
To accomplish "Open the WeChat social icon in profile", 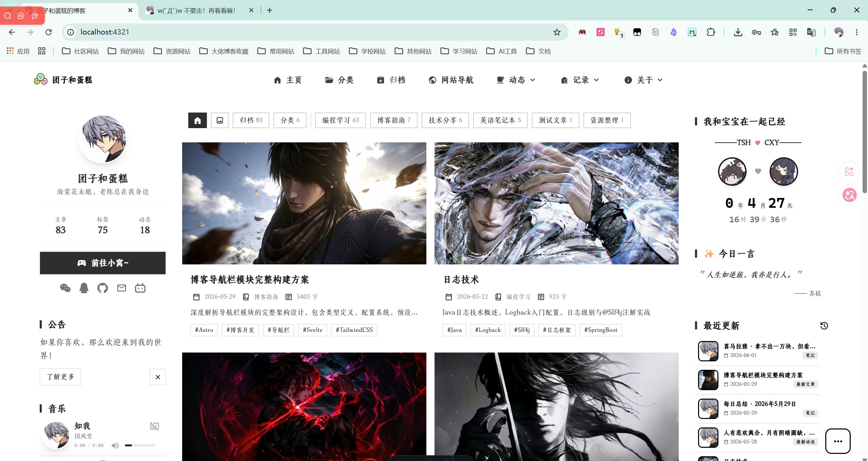I will tap(65, 288).
